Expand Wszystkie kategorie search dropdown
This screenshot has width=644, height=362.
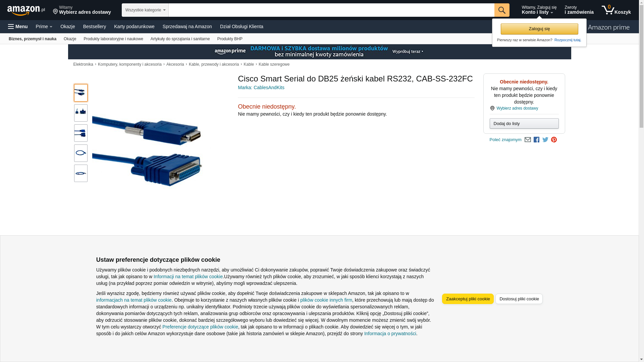[x=145, y=10]
